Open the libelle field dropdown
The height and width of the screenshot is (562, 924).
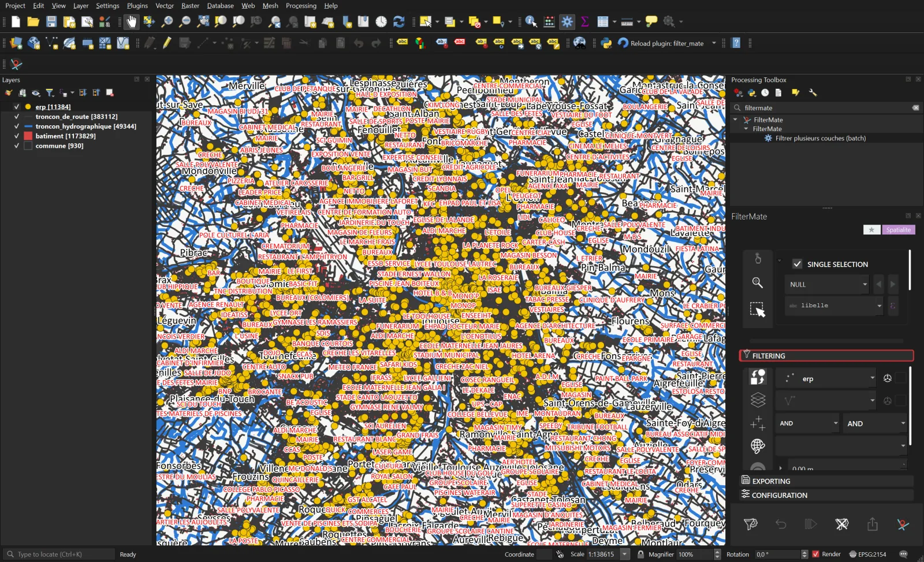834,306
